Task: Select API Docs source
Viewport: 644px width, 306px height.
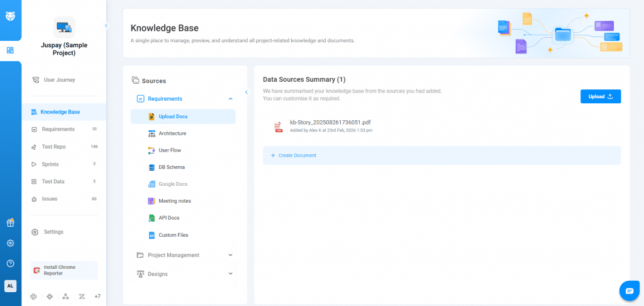Action: (x=169, y=218)
